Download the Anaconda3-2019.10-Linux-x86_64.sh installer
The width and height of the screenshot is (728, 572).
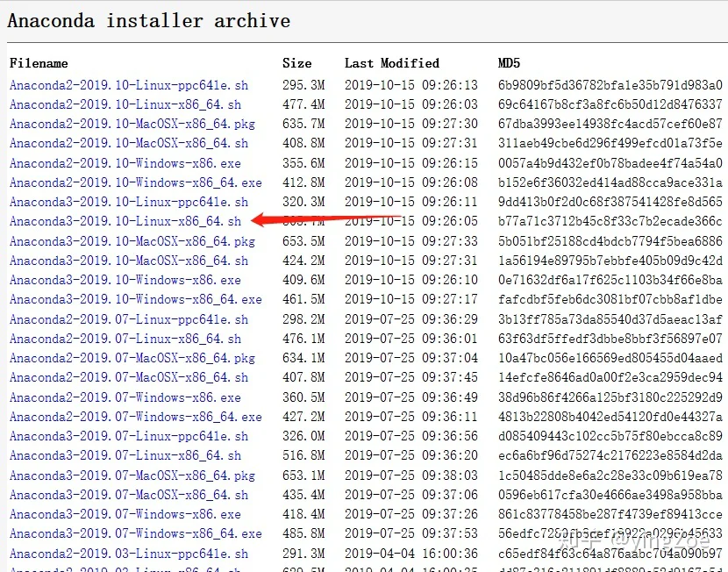(125, 221)
